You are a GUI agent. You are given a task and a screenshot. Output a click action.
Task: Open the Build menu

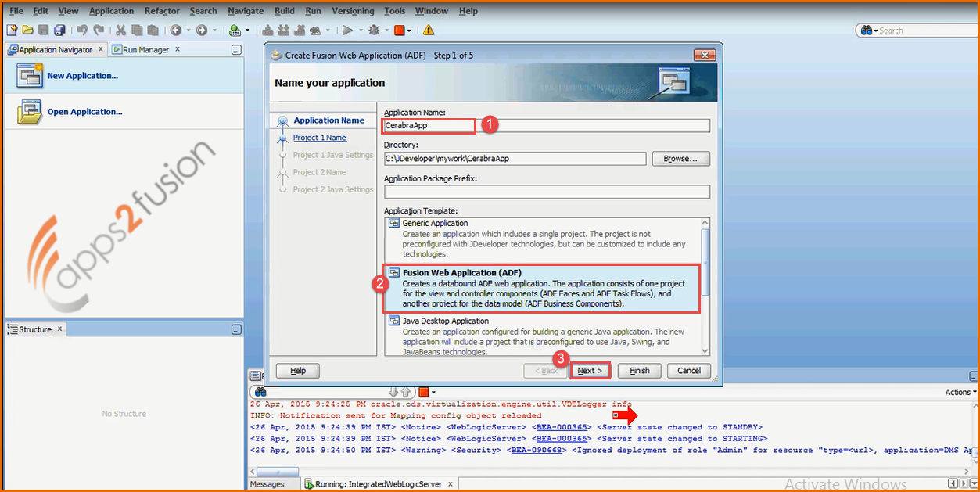[285, 11]
